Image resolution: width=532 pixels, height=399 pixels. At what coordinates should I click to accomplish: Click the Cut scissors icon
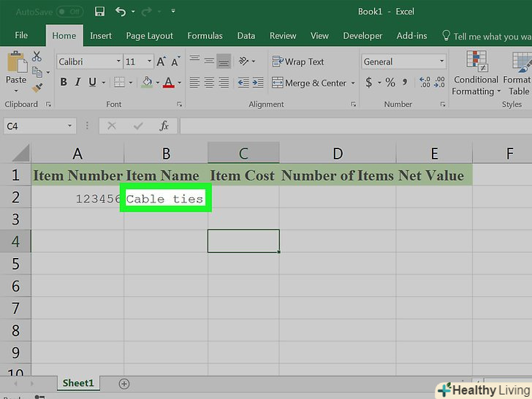coord(38,57)
